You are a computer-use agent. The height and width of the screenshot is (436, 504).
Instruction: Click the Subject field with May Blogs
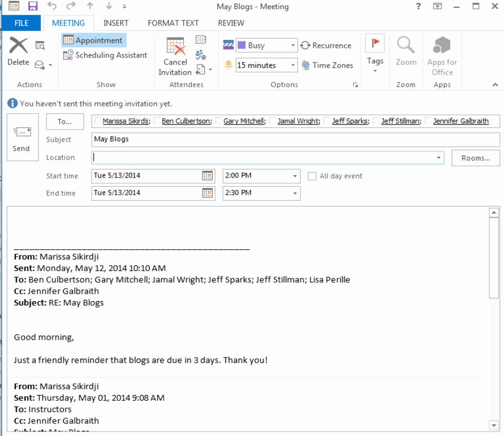click(295, 139)
